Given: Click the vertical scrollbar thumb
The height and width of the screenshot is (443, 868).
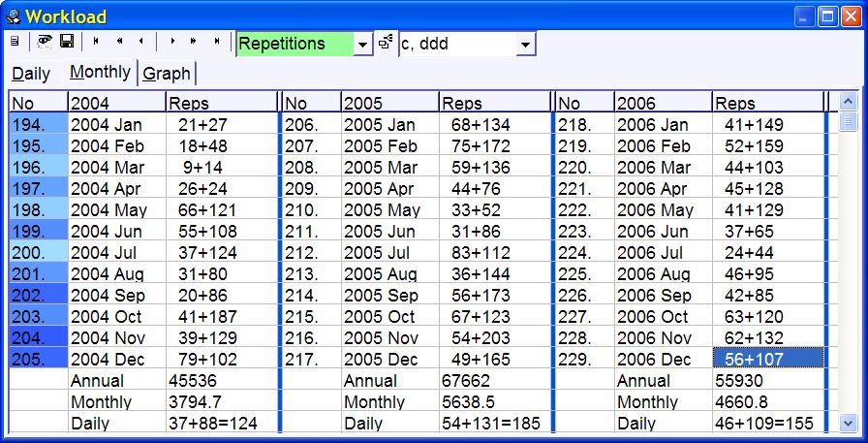Looking at the screenshot, I should 848,121.
